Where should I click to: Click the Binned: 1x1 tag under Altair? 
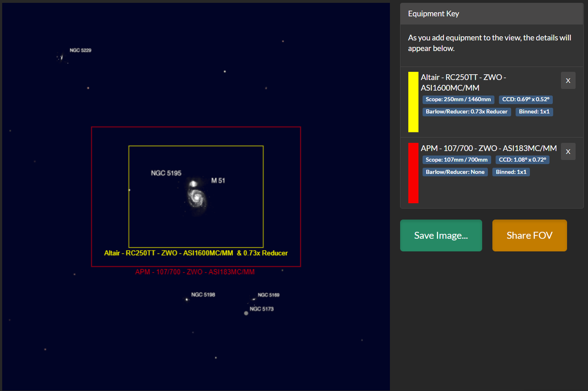pyautogui.click(x=534, y=111)
